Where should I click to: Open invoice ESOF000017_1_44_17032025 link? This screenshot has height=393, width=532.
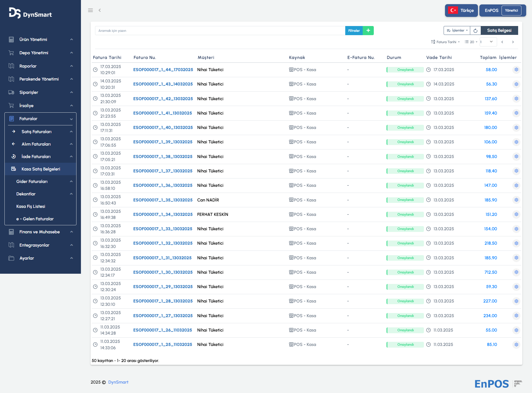[163, 70]
